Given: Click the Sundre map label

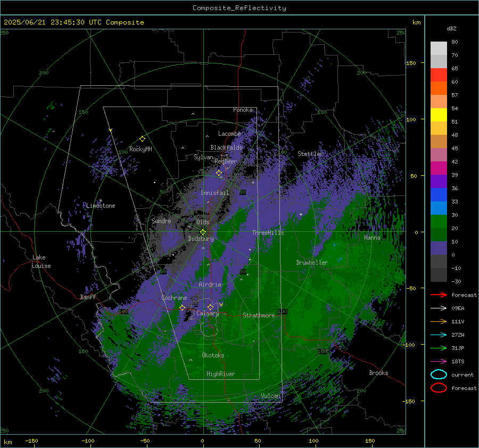Looking at the screenshot, I should point(162,221).
